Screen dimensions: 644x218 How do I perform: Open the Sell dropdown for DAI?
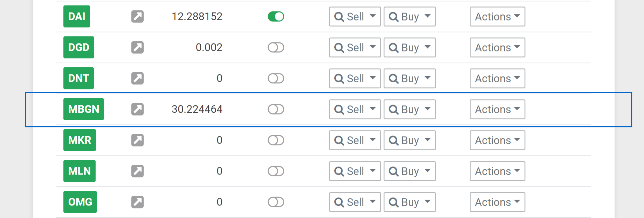tap(355, 17)
